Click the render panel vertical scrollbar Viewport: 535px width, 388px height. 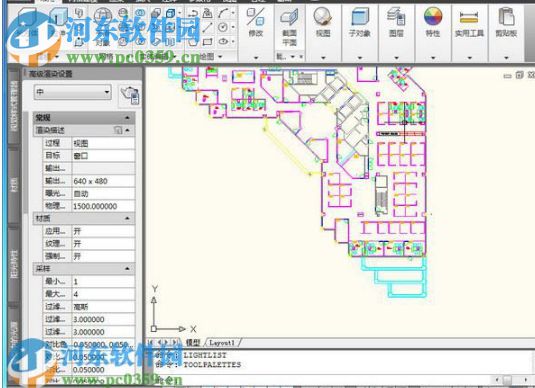pos(26,162)
